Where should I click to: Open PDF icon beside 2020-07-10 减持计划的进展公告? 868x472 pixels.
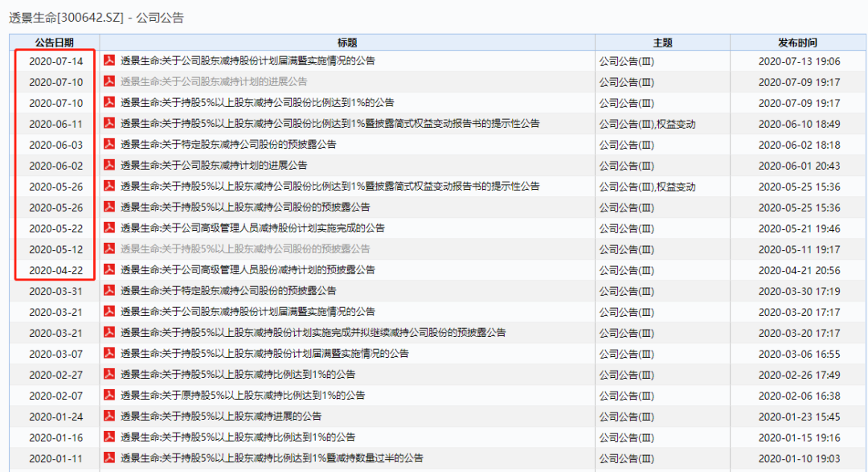tap(109, 81)
